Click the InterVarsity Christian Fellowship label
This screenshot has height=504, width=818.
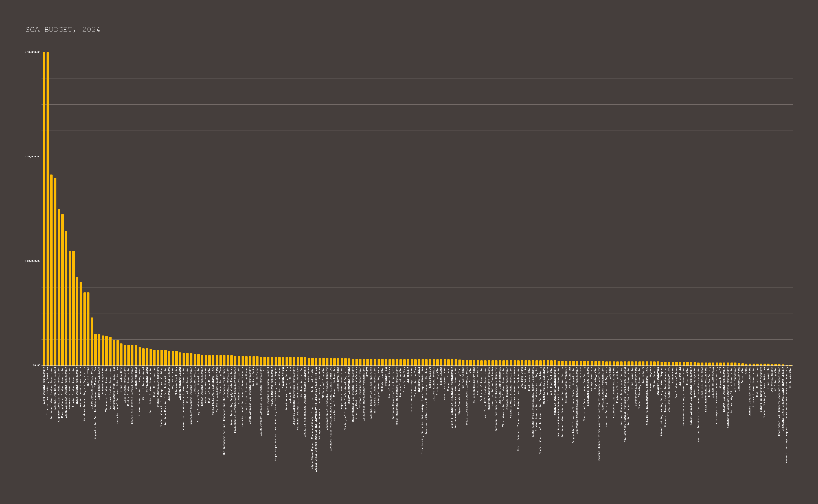(x=422, y=410)
